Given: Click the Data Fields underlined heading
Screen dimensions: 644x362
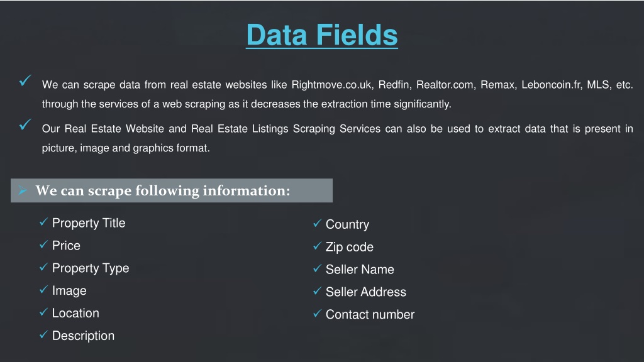Looking at the screenshot, I should [322, 35].
